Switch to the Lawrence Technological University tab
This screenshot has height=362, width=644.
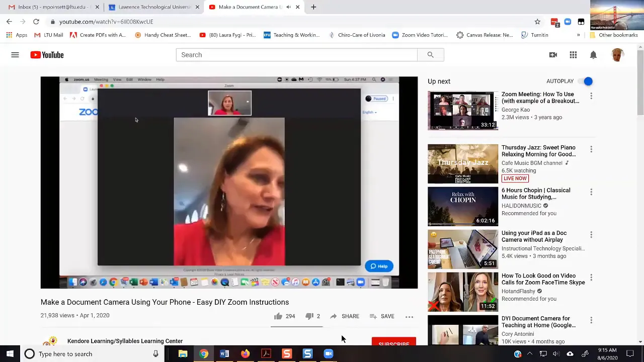[154, 7]
